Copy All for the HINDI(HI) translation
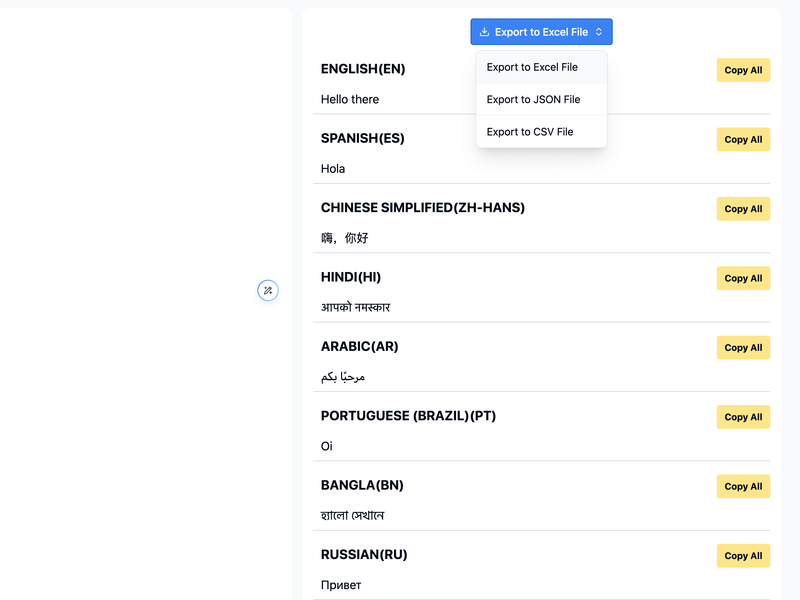Screen dimensions: 800x600 pyautogui.click(x=743, y=278)
